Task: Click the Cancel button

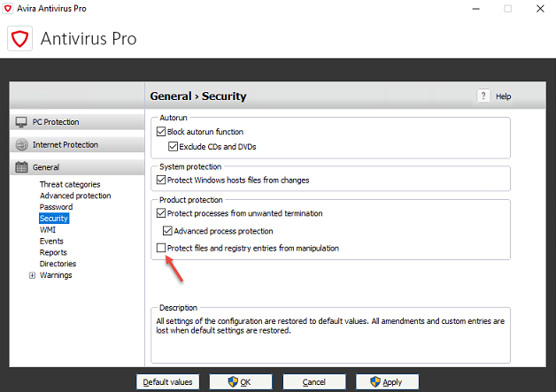Action: [x=314, y=382]
